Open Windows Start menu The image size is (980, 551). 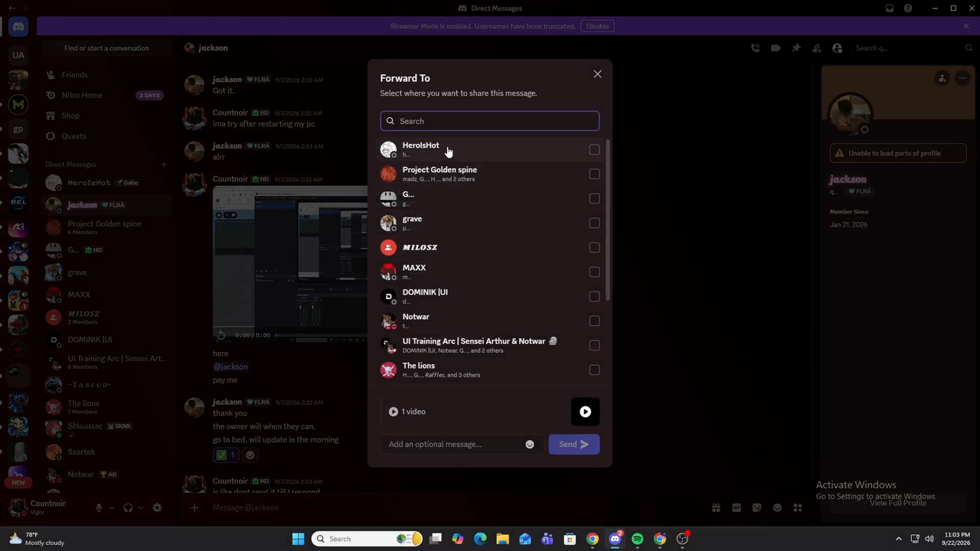coord(298,539)
